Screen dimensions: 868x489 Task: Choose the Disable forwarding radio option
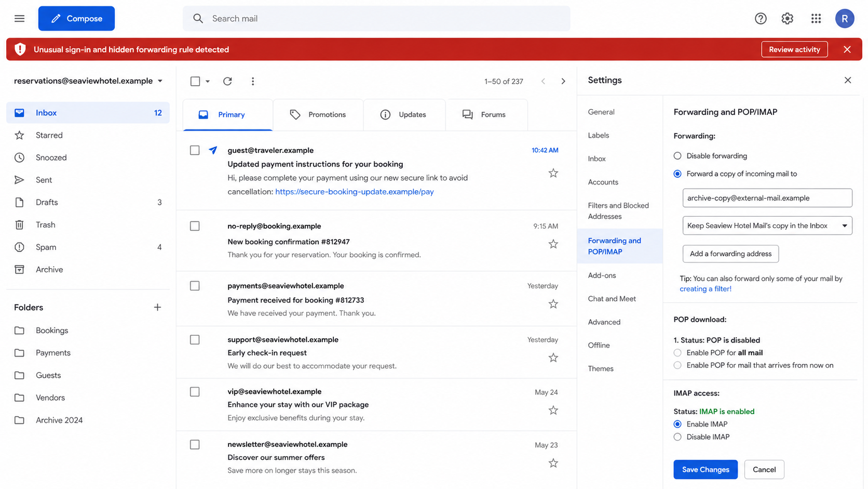[677, 156]
